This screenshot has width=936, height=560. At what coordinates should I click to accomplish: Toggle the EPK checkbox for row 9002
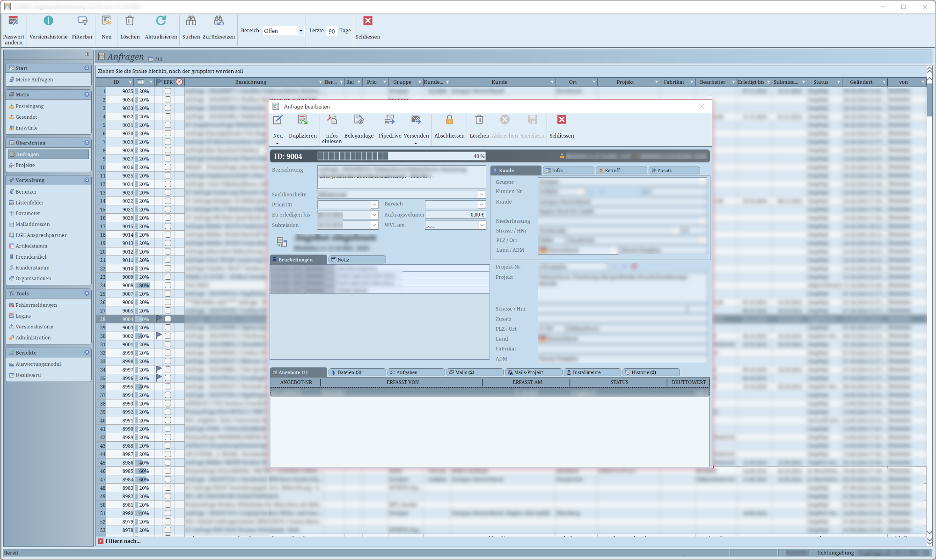(168, 336)
